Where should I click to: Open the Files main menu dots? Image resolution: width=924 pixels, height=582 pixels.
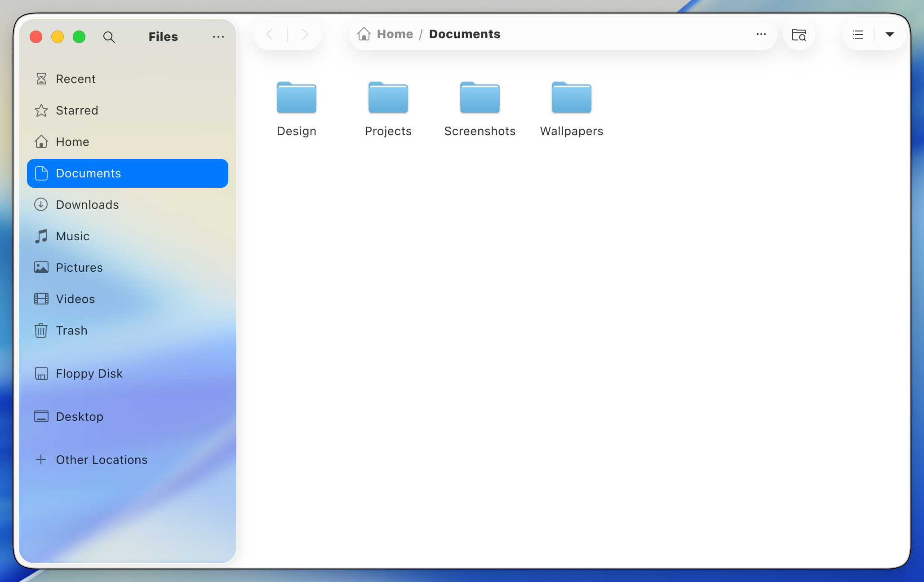[218, 37]
